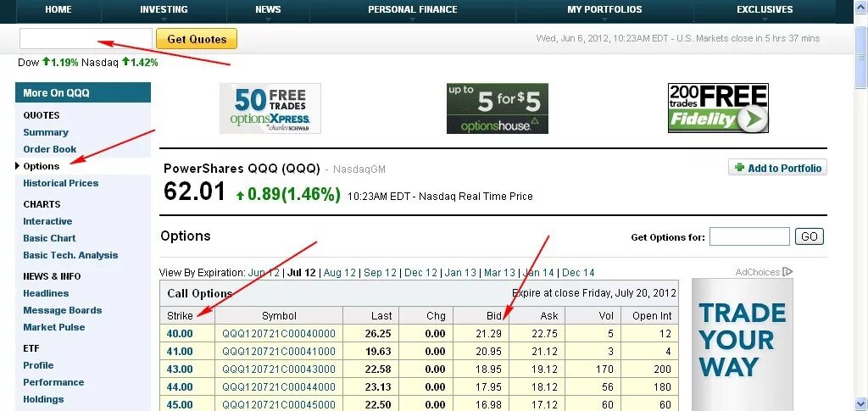The image size is (868, 411).
Task: Open Summary in the Quotes sidebar
Action: click(46, 132)
